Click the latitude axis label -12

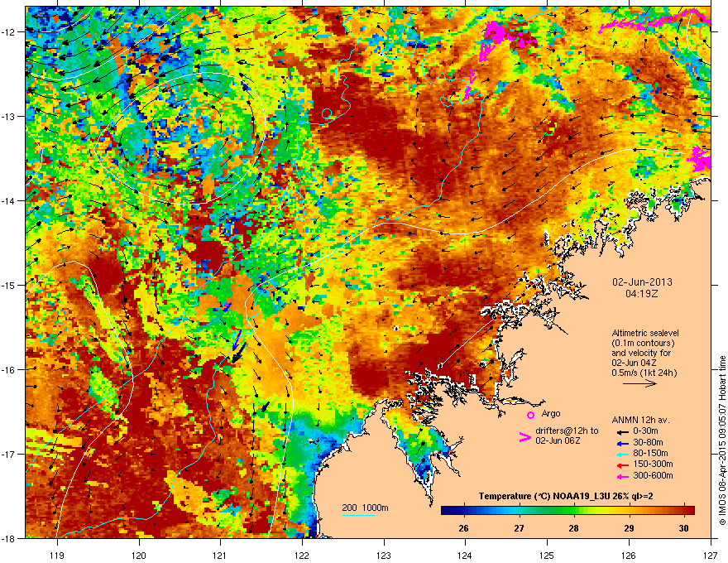(8, 32)
